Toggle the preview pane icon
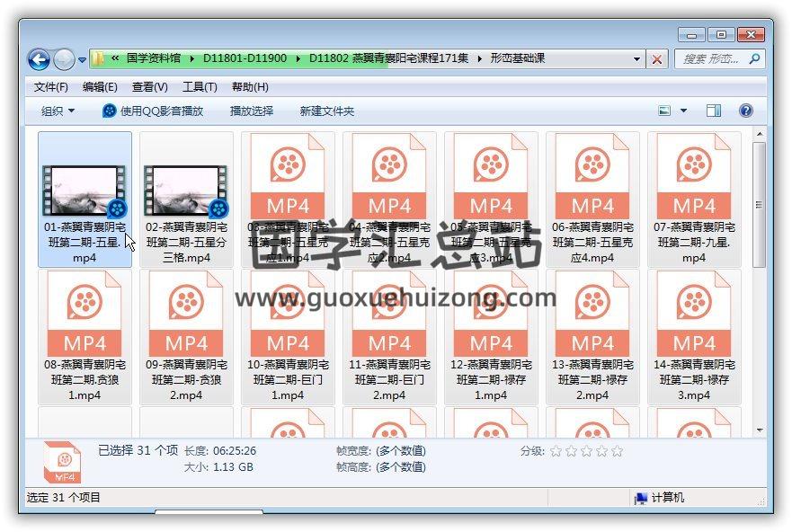 tap(714, 111)
